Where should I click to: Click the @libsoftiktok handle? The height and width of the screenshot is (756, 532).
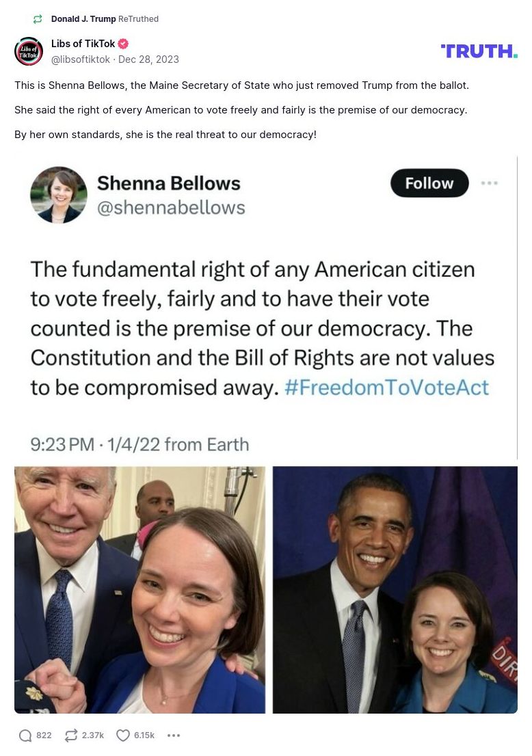pyautogui.click(x=81, y=59)
